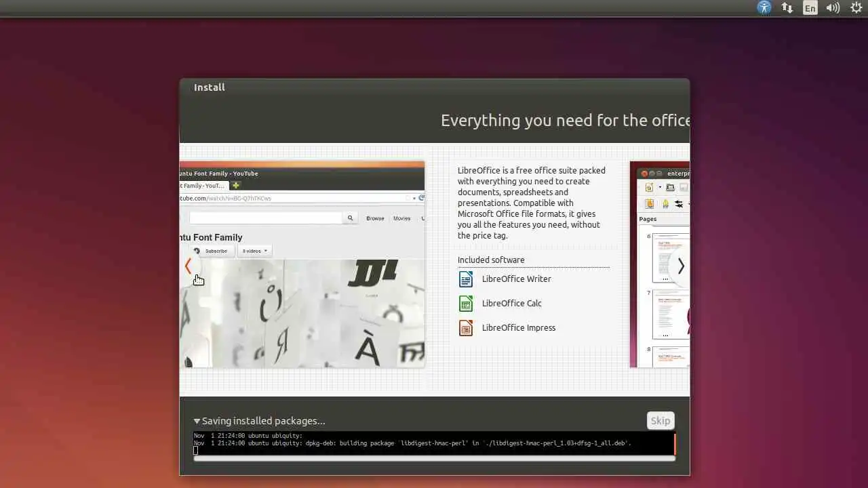The image size is (868, 488).
Task: Open the network connection indicator
Action: (787, 8)
